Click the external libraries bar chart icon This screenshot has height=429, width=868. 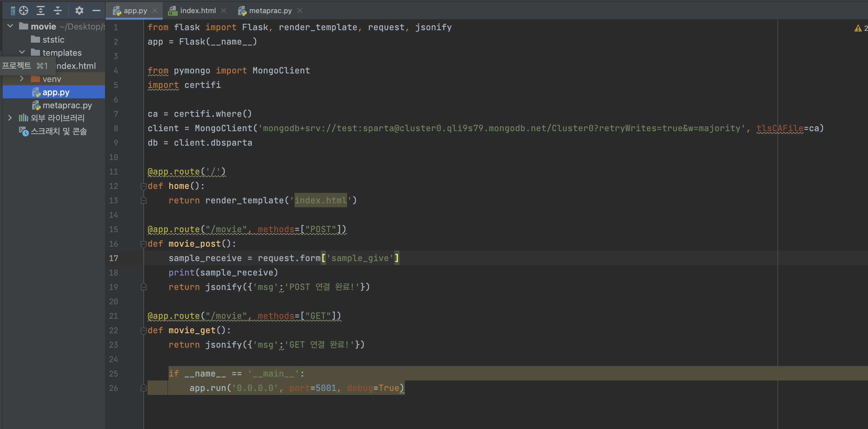tap(23, 118)
